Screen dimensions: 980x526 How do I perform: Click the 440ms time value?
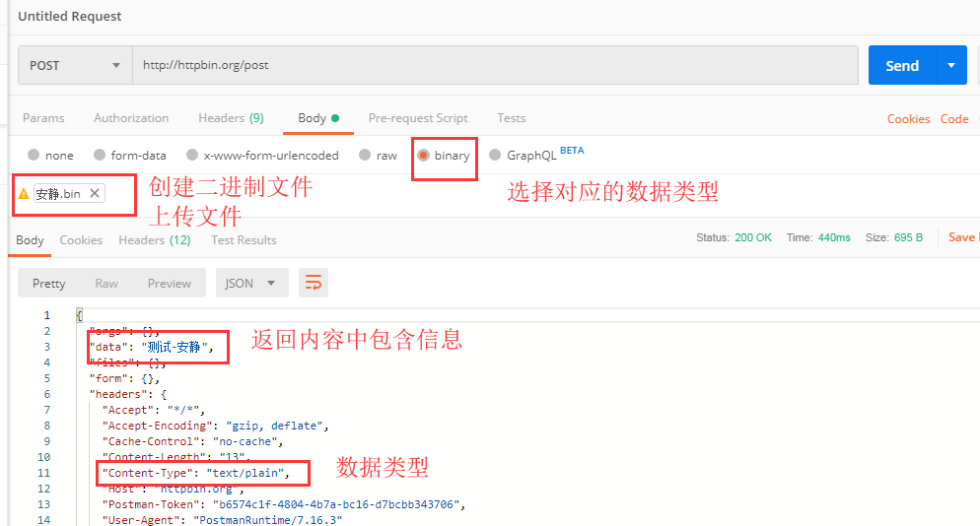tap(834, 237)
